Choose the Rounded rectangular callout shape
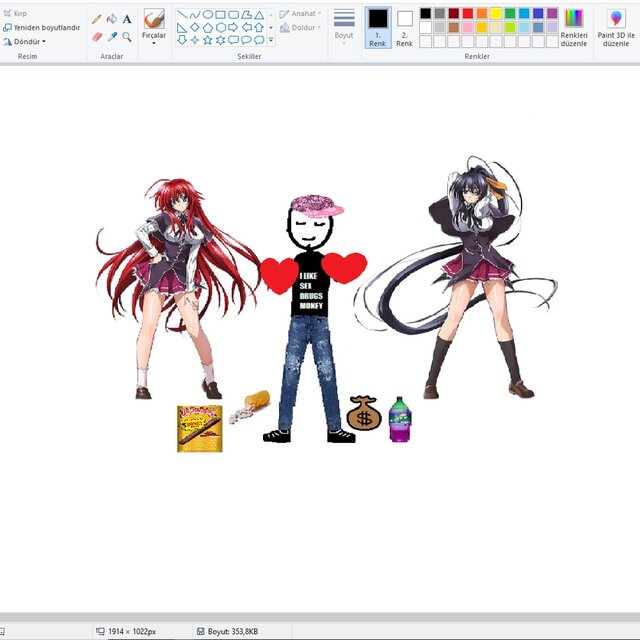Screen dimensions: 640x640 point(233,40)
